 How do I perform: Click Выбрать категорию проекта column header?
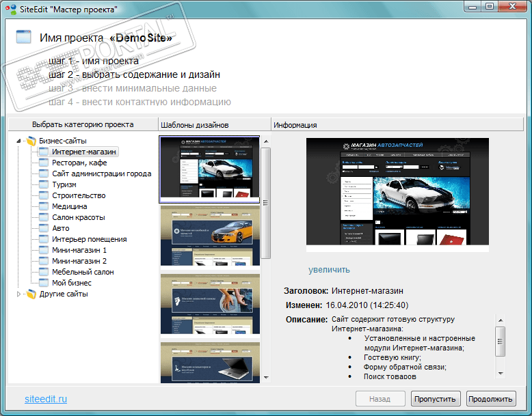tap(83, 124)
